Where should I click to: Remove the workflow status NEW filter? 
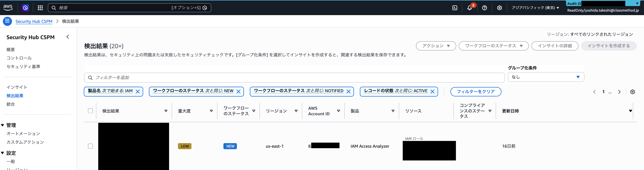238,92
